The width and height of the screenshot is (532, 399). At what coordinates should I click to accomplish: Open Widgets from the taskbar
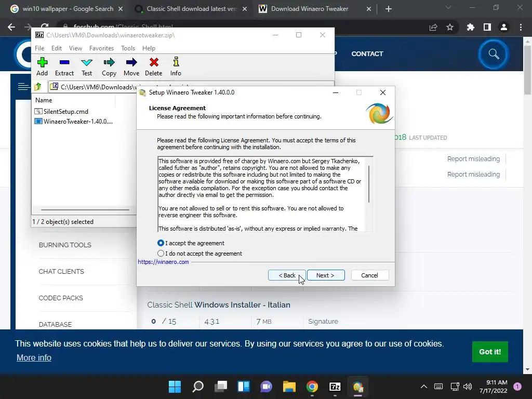point(244,387)
